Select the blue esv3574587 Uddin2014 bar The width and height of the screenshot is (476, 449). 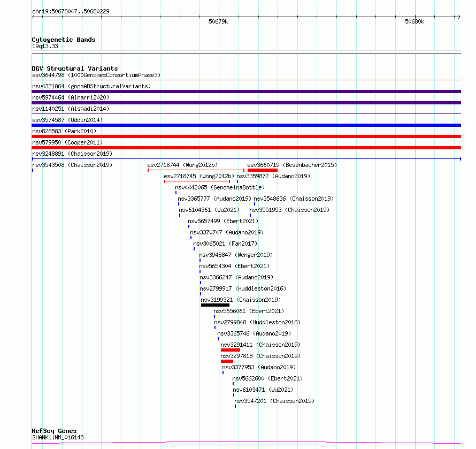tap(246, 125)
